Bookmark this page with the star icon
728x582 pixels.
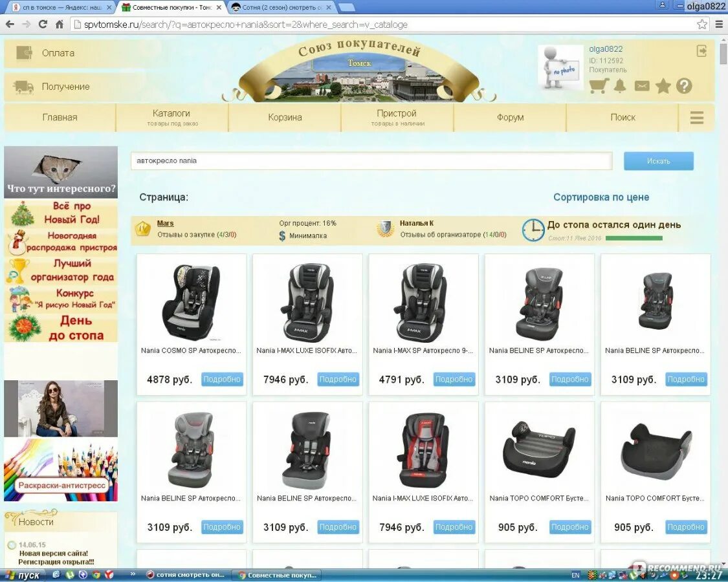coord(702,24)
